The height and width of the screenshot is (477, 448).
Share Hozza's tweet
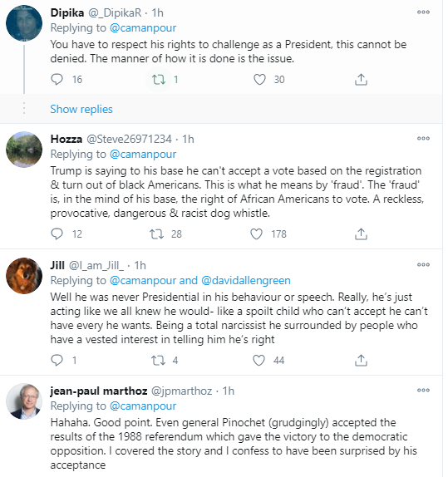361,234
